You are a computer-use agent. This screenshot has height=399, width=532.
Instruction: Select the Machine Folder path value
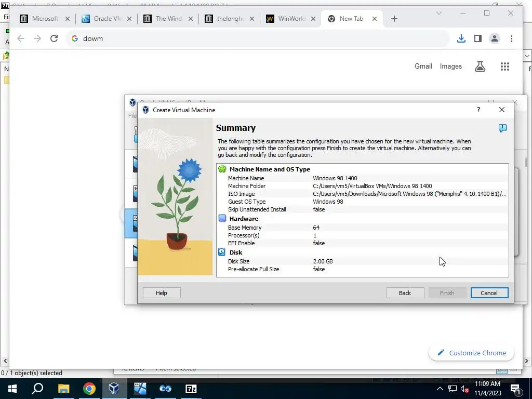pos(372,186)
